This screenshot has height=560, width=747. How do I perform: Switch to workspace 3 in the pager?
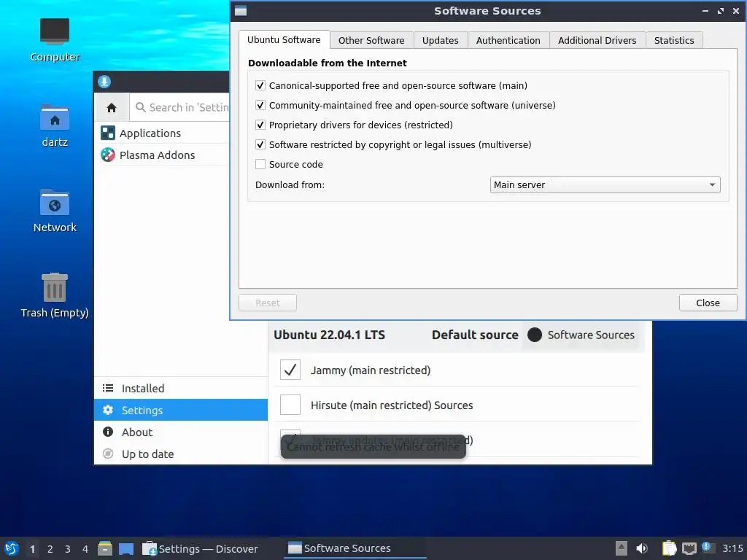coord(68,548)
